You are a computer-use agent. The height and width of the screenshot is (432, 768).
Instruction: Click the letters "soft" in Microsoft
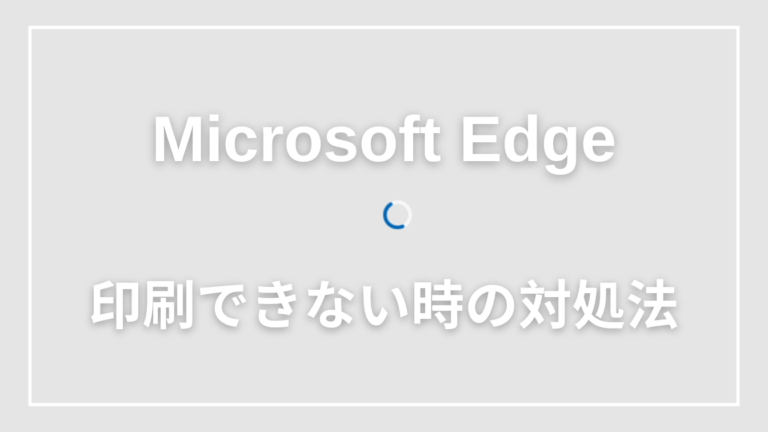click(381, 140)
